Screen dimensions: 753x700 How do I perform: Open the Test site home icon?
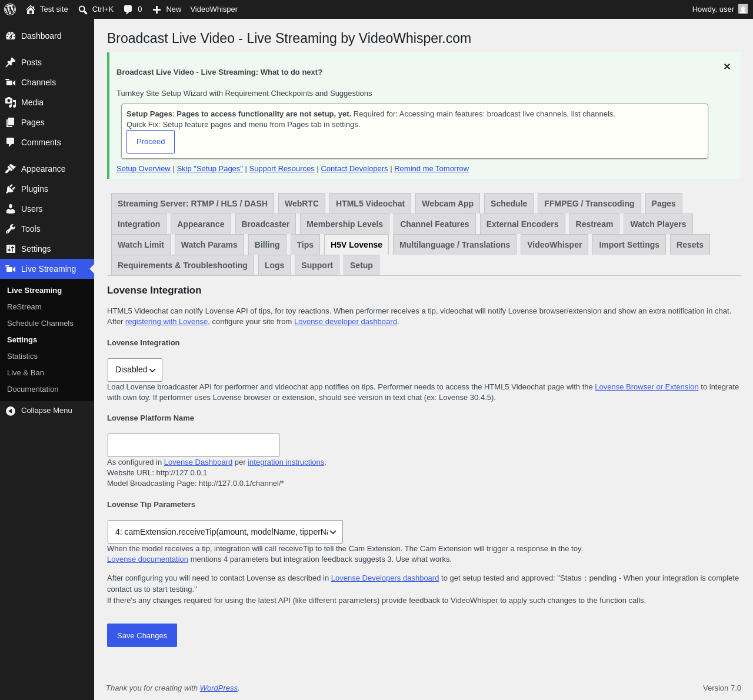click(x=31, y=9)
